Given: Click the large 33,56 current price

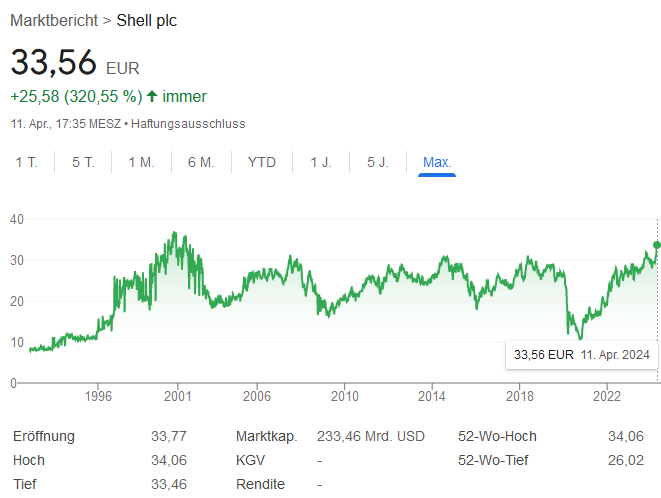Looking at the screenshot, I should pos(54,62).
